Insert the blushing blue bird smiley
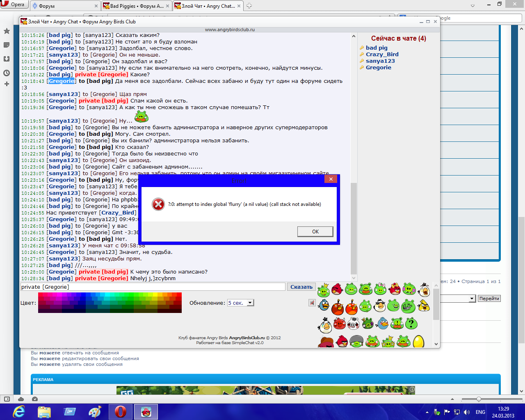525x420 pixels. pyautogui.click(x=382, y=323)
